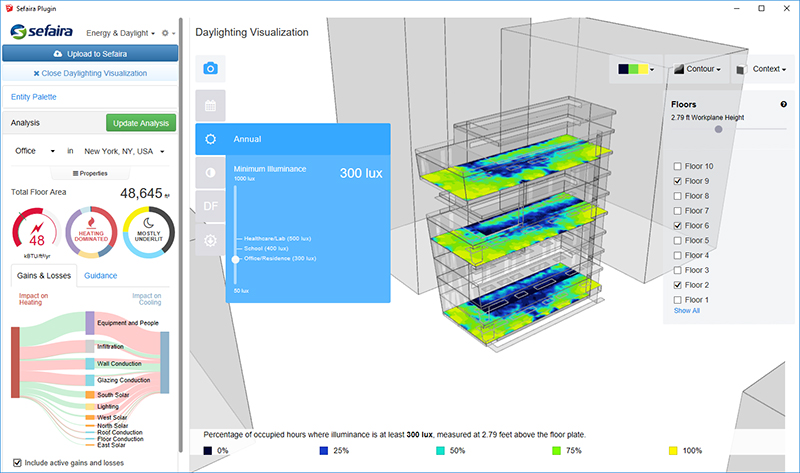This screenshot has width=800, height=473.
Task: Click the half-circle contrast icon
Action: click(211, 173)
